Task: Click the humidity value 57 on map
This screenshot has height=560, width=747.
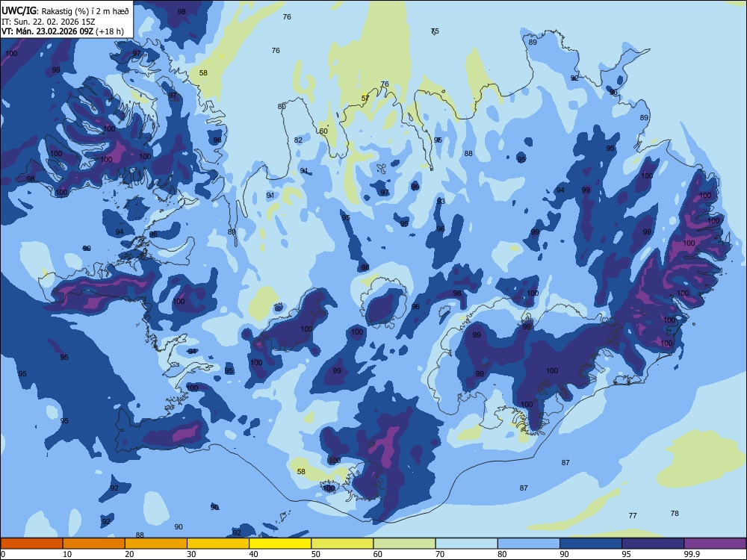Action: pos(365,99)
